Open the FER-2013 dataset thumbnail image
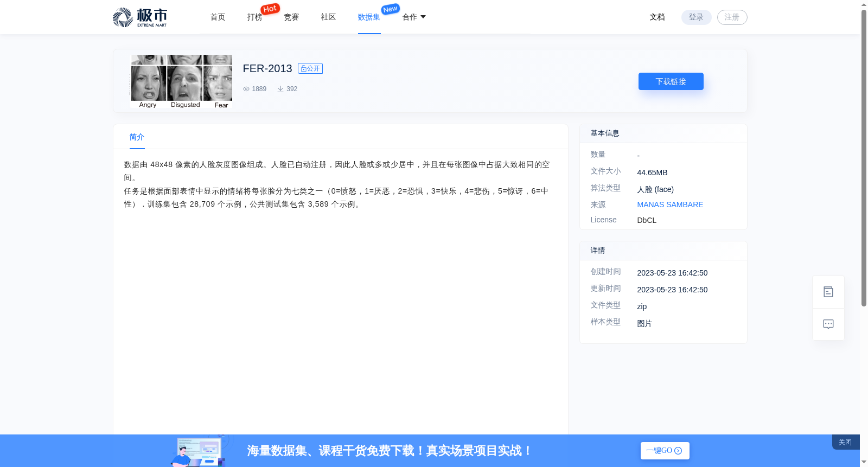This screenshot has height=467, width=868. [x=181, y=81]
